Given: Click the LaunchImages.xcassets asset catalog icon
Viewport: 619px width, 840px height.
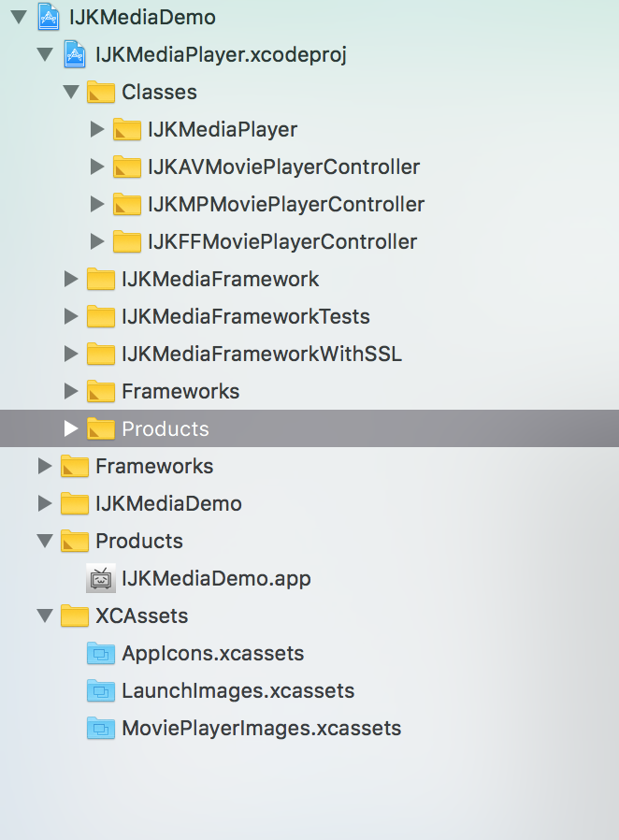Looking at the screenshot, I should [101, 690].
